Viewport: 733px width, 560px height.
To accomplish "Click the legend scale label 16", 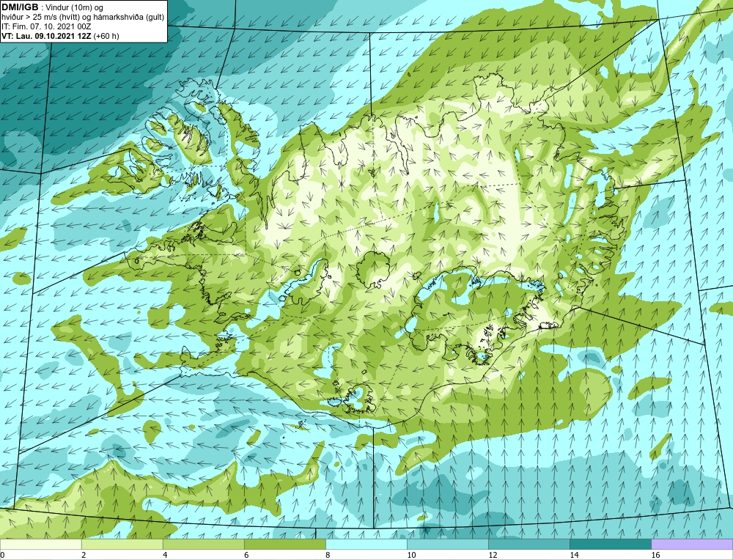I will pyautogui.click(x=655, y=555).
